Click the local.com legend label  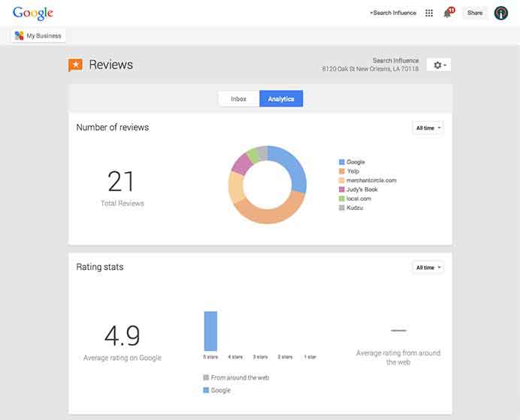point(358,198)
